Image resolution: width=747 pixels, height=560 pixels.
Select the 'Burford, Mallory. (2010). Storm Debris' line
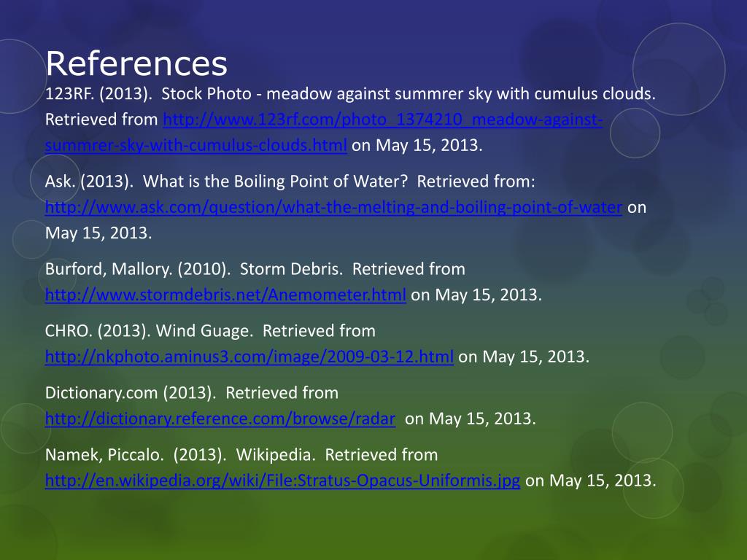[194, 269]
